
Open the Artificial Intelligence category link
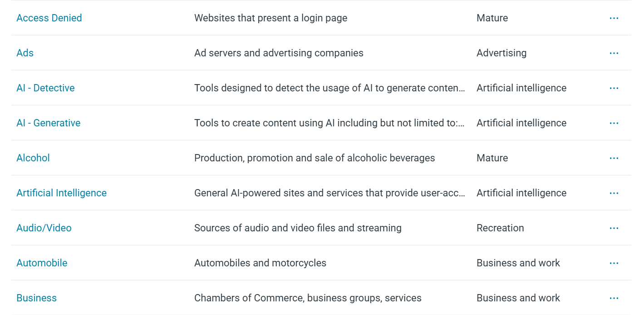click(x=61, y=193)
